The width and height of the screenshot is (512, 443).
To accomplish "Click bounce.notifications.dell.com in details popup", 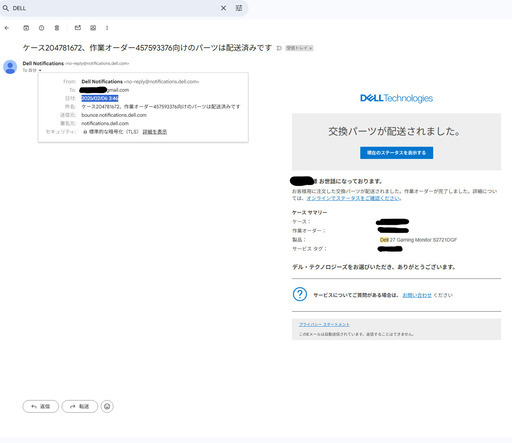I will [x=114, y=115].
